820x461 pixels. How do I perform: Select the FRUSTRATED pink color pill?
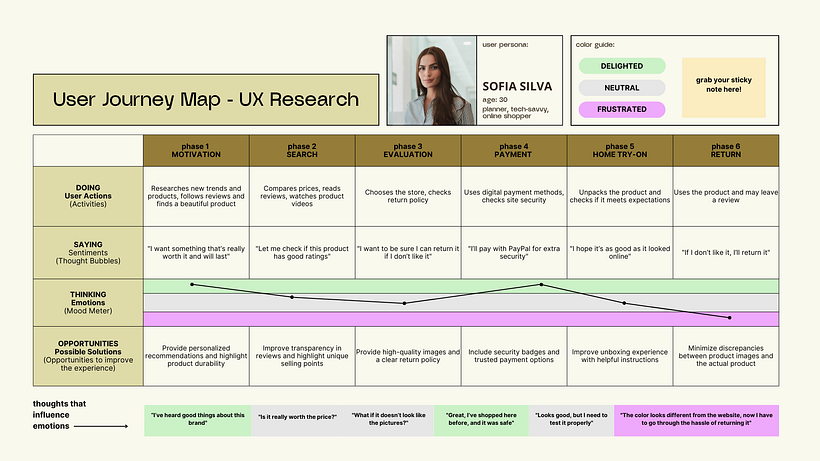(622, 109)
